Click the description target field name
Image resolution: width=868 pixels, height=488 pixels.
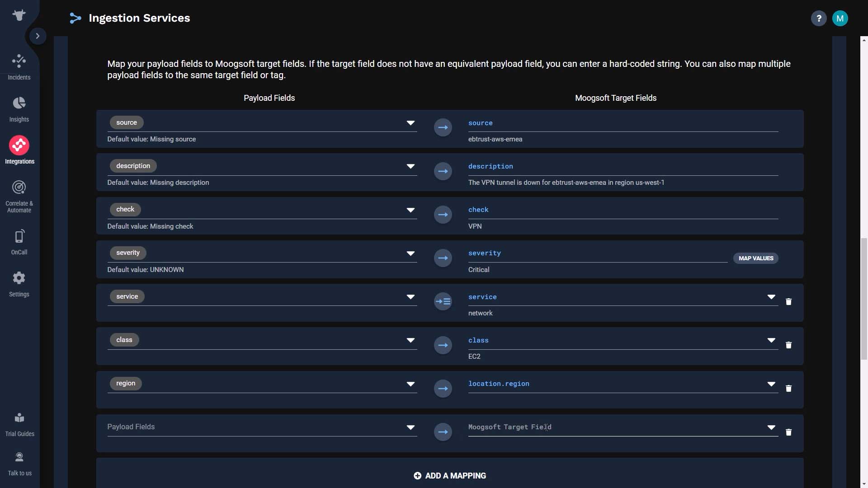[491, 166]
